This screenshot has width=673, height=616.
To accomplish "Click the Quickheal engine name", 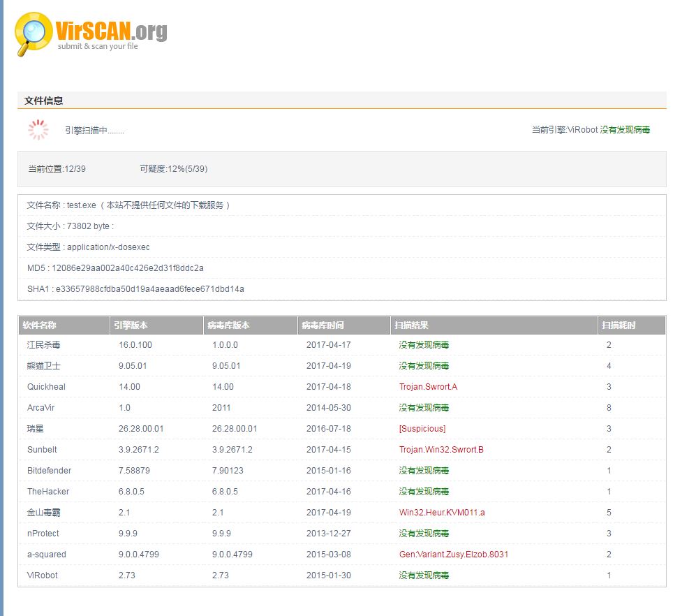I will click(x=46, y=387).
